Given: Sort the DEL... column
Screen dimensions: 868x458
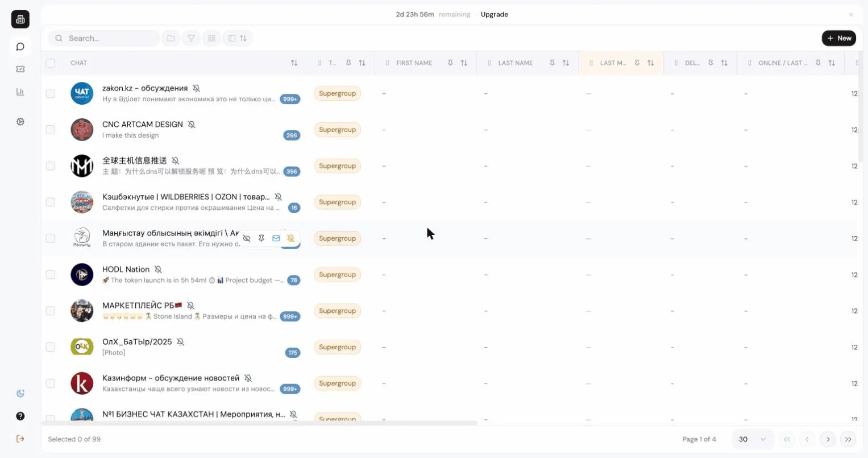Looking at the screenshot, I should pyautogui.click(x=724, y=63).
